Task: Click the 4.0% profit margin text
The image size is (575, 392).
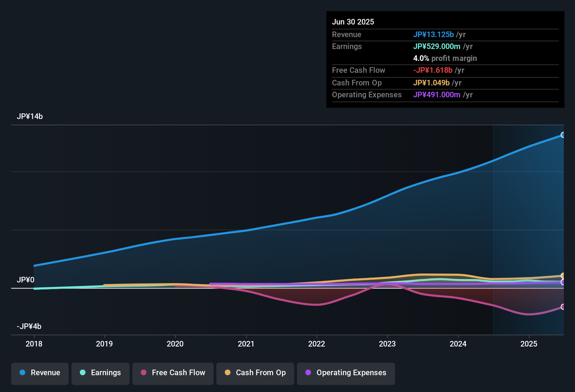Action: tap(445, 58)
